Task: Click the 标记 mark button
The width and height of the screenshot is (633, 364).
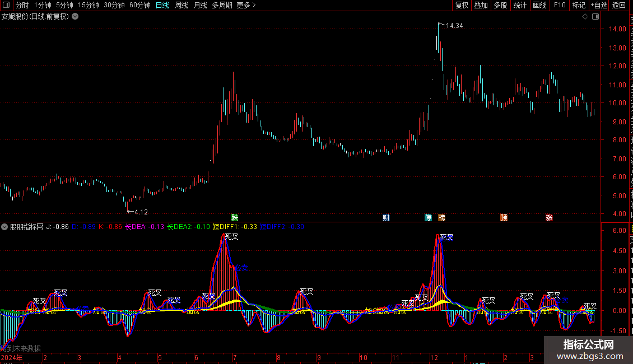Action: (x=579, y=5)
